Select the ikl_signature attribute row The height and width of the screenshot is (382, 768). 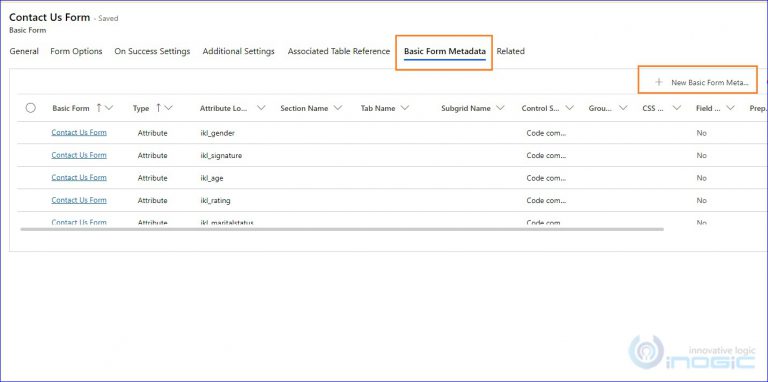pos(392,155)
